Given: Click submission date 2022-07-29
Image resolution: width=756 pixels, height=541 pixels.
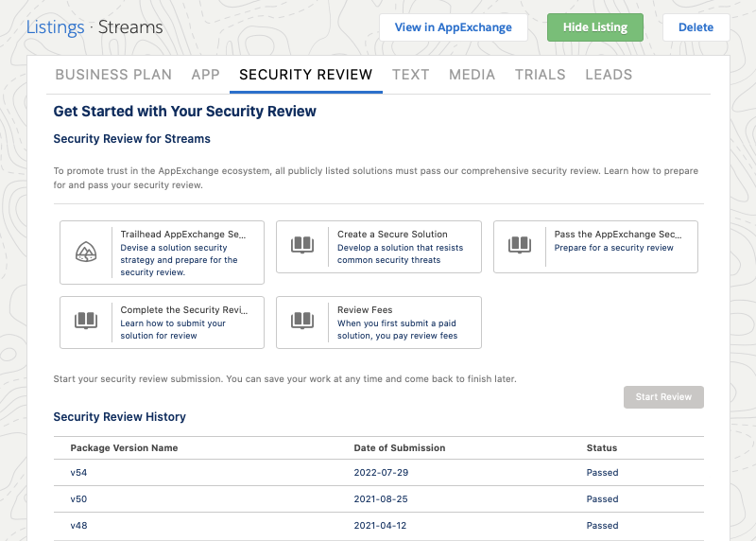Looking at the screenshot, I should [x=381, y=473].
